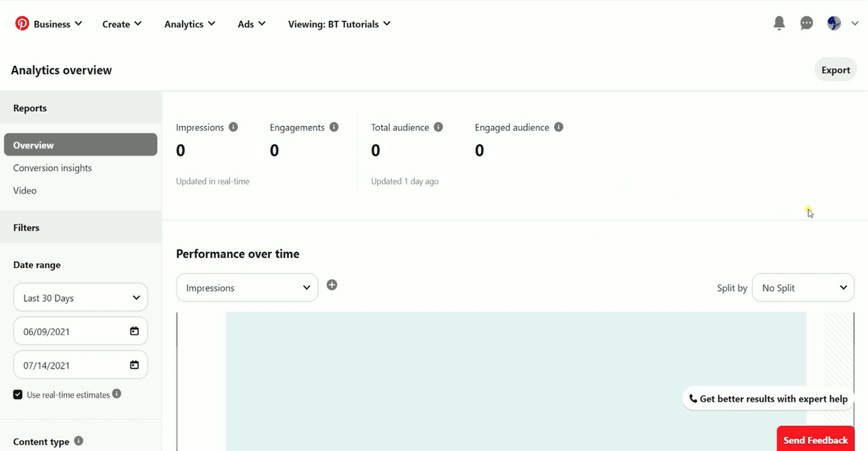868x451 pixels.
Task: Add a metric with the plus icon
Action: coord(332,284)
